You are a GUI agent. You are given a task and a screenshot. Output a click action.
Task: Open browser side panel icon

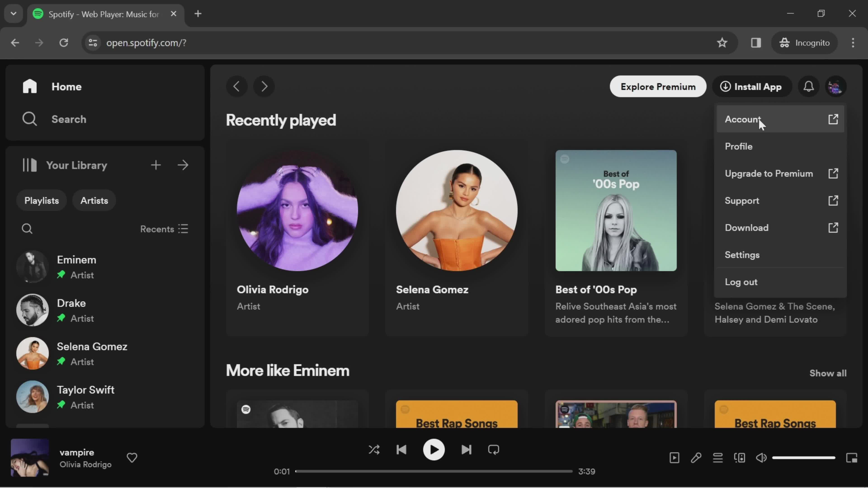coord(756,43)
